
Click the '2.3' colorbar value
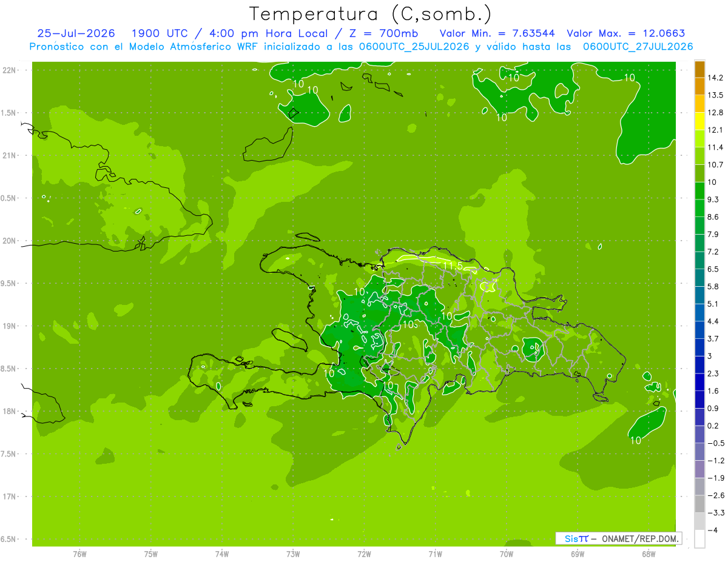pos(713,373)
